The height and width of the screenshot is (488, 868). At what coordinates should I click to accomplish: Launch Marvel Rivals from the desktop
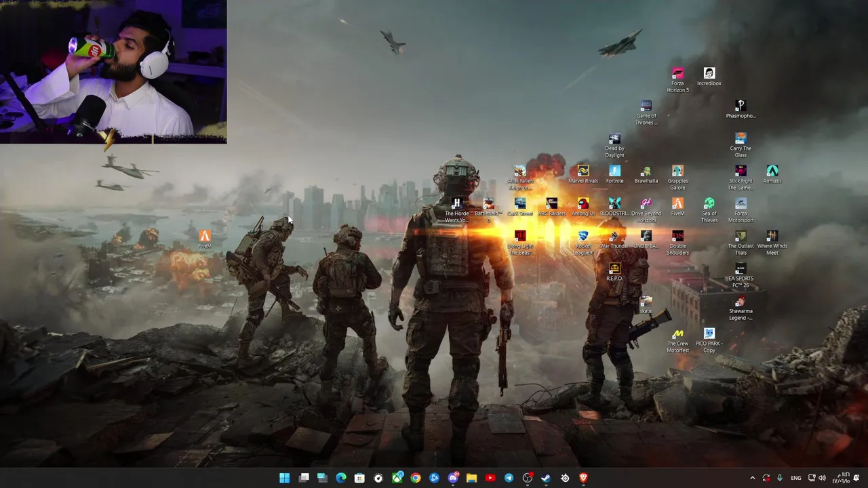583,174
